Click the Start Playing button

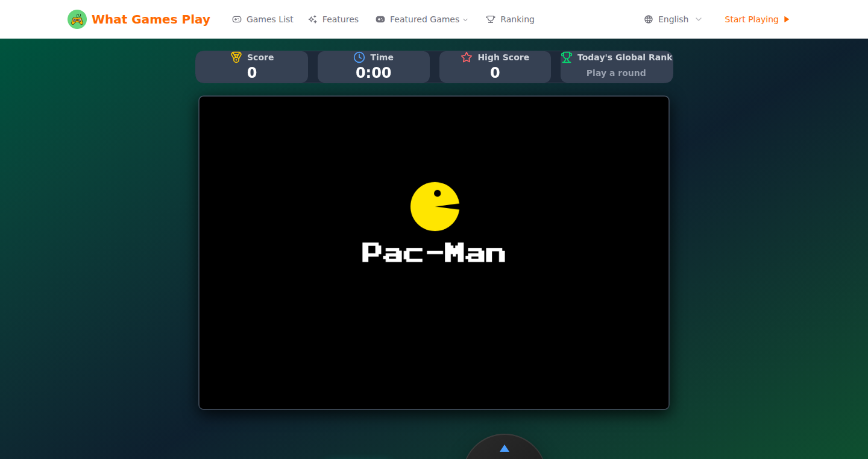pos(757,19)
